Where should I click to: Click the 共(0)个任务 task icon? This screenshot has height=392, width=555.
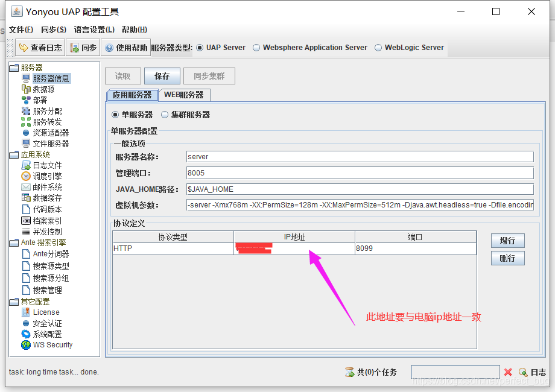click(349, 372)
